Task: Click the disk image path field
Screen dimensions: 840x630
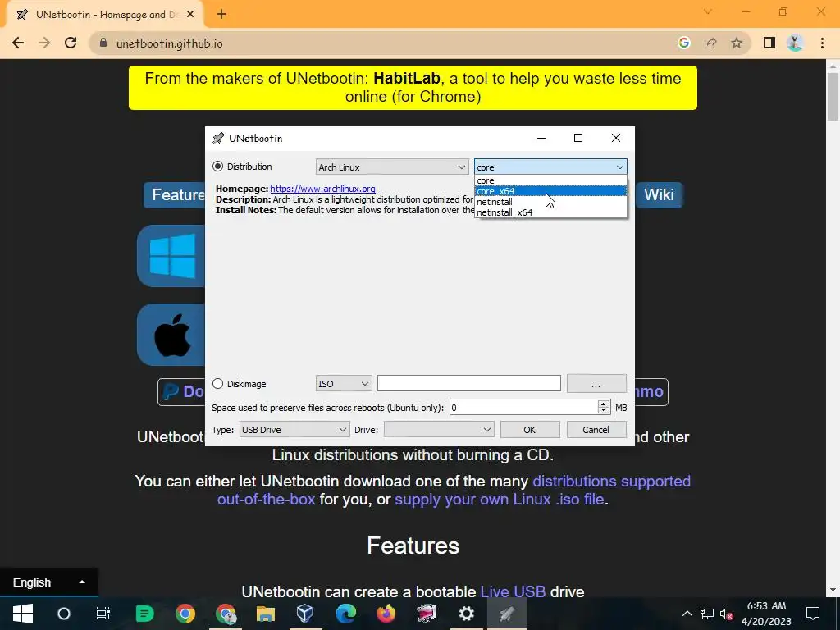Action: [468, 384]
